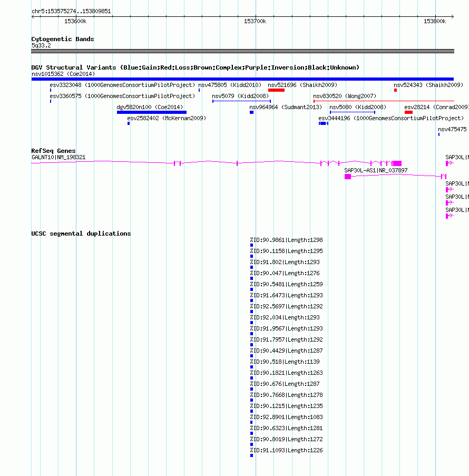469x476 pixels.
Task: Click the nsv475475 variant label
Action: tap(452, 129)
